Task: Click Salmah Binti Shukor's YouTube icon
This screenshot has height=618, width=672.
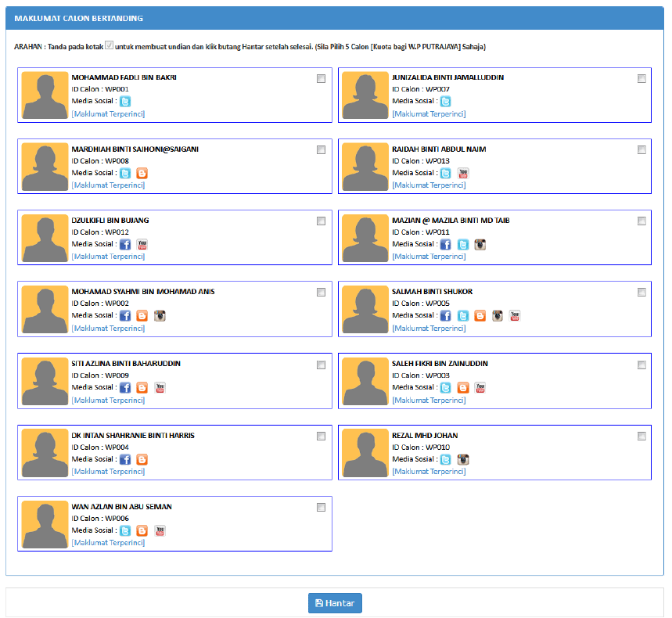Action: (x=515, y=315)
